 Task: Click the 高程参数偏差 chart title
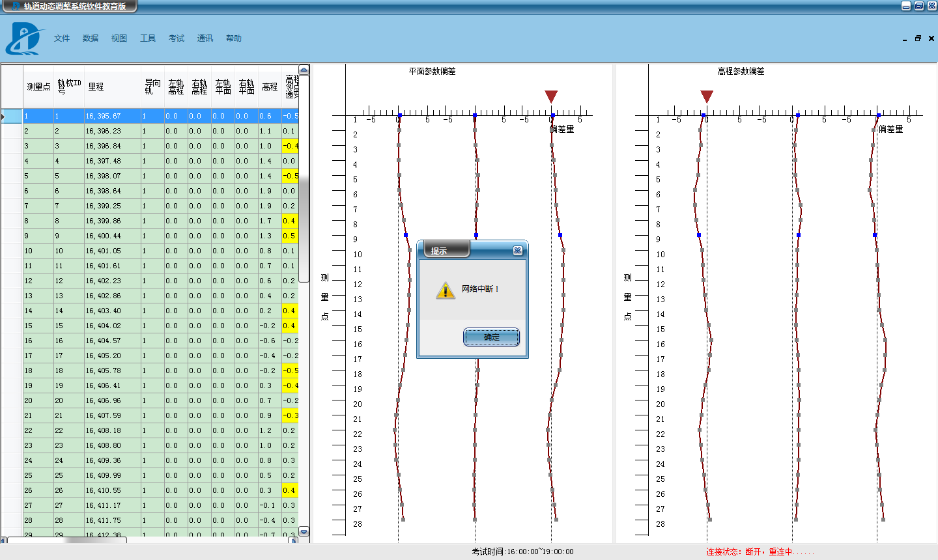pyautogui.click(x=741, y=72)
